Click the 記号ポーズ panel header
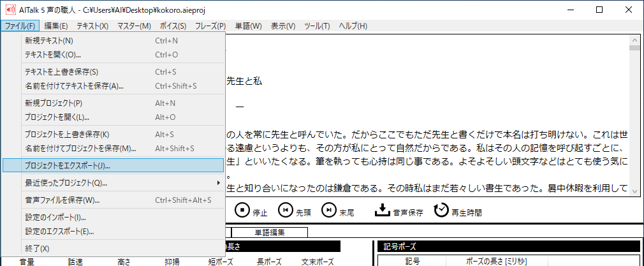Screen dimensions: 644x266 [509, 246]
